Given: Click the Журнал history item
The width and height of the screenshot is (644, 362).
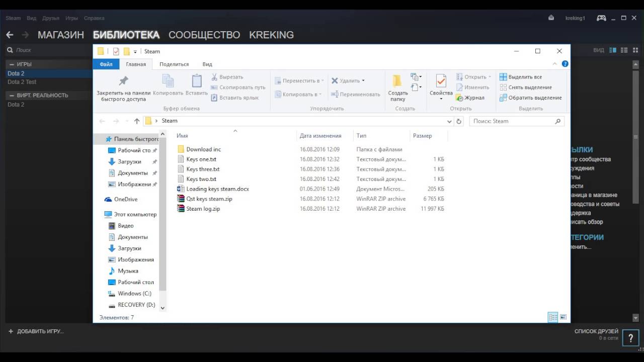Looking at the screenshot, I should 470,98.
